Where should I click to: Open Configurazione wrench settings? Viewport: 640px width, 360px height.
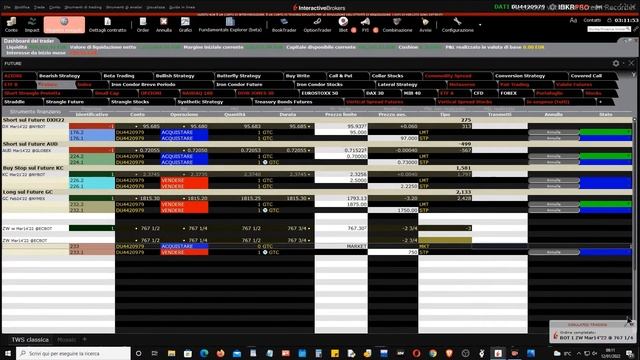click(x=458, y=24)
